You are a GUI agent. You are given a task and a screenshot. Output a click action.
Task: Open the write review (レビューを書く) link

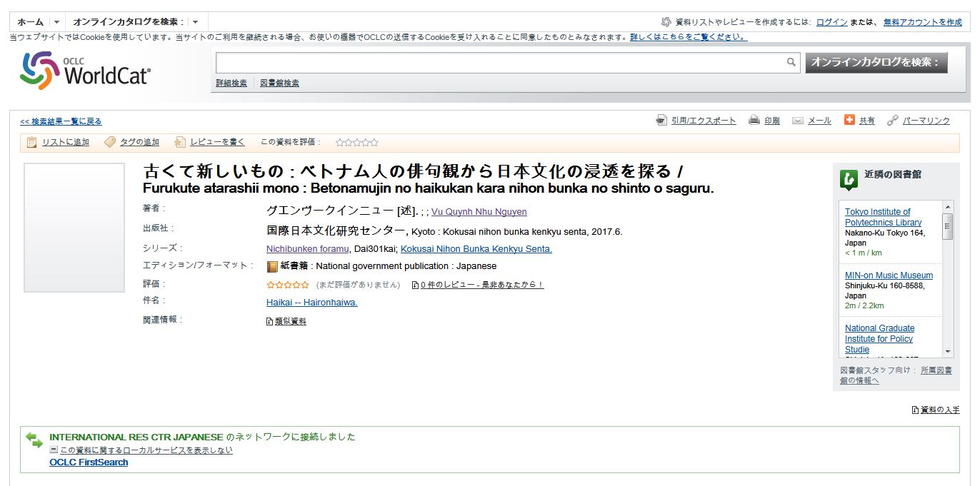click(x=217, y=142)
